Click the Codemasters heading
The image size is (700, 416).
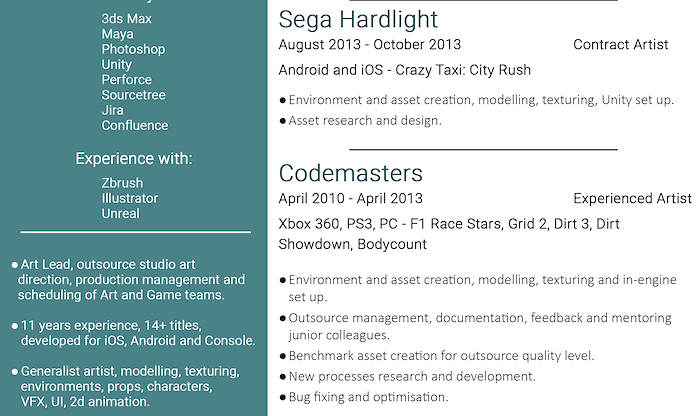point(350,173)
